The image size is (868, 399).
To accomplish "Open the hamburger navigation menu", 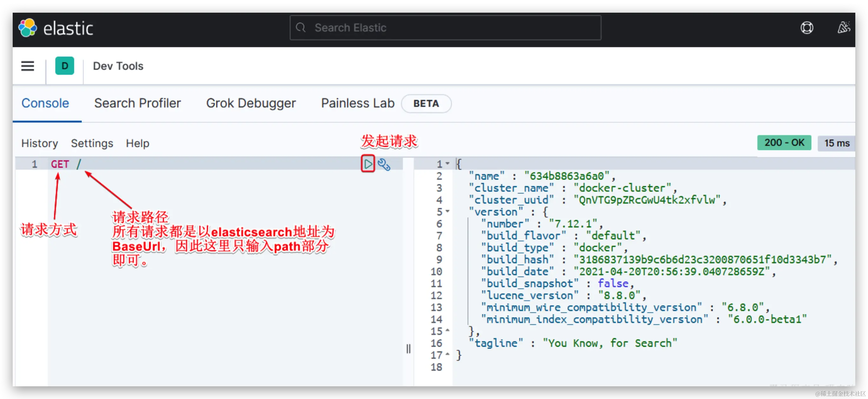I will 28,66.
